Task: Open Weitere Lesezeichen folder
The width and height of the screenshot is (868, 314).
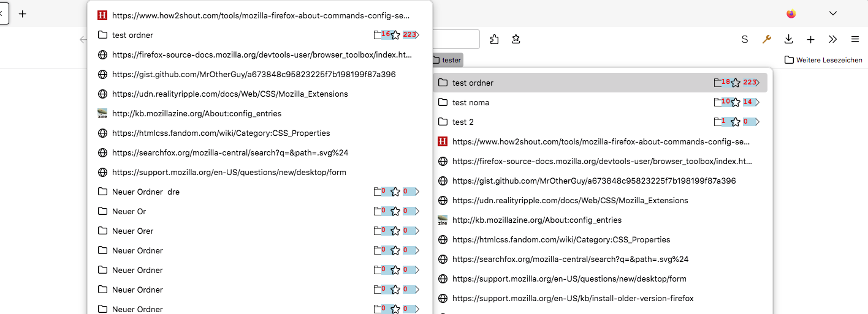Action: [x=823, y=60]
